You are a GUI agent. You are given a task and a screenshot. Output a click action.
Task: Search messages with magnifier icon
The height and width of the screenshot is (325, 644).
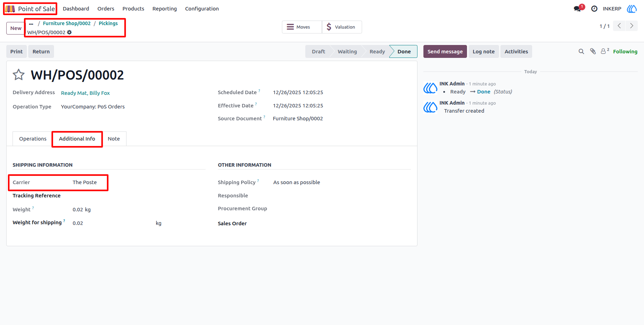point(581,52)
